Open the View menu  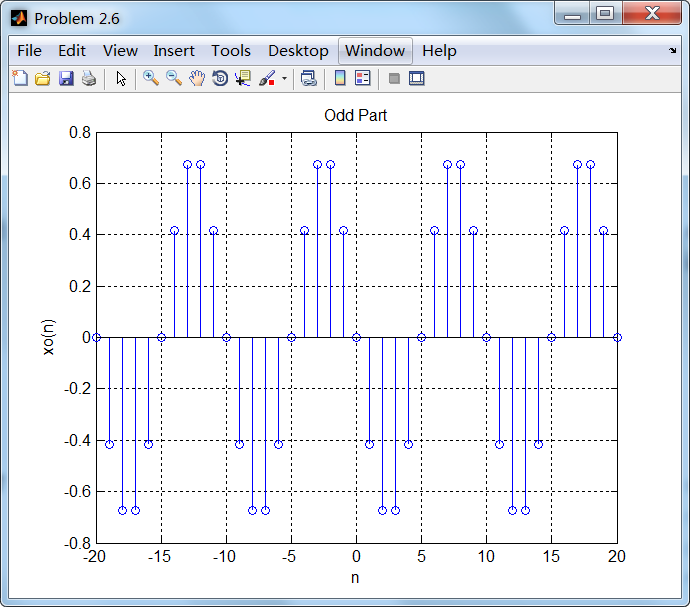120,51
